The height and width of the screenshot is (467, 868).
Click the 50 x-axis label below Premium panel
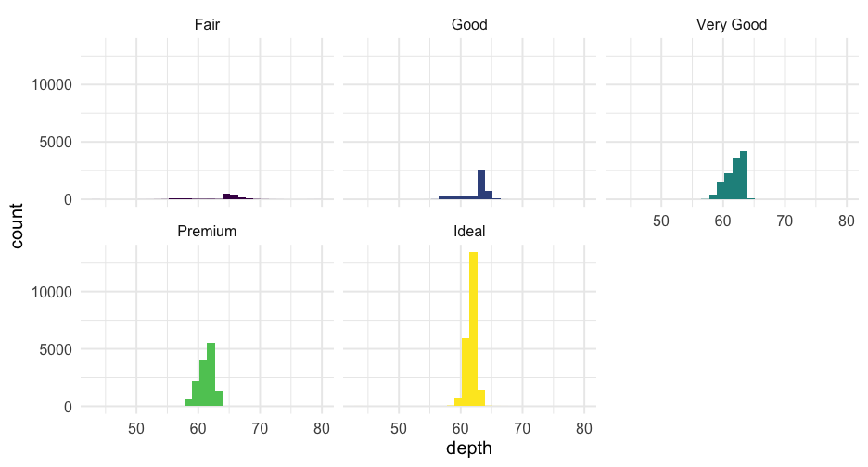pyautogui.click(x=136, y=428)
